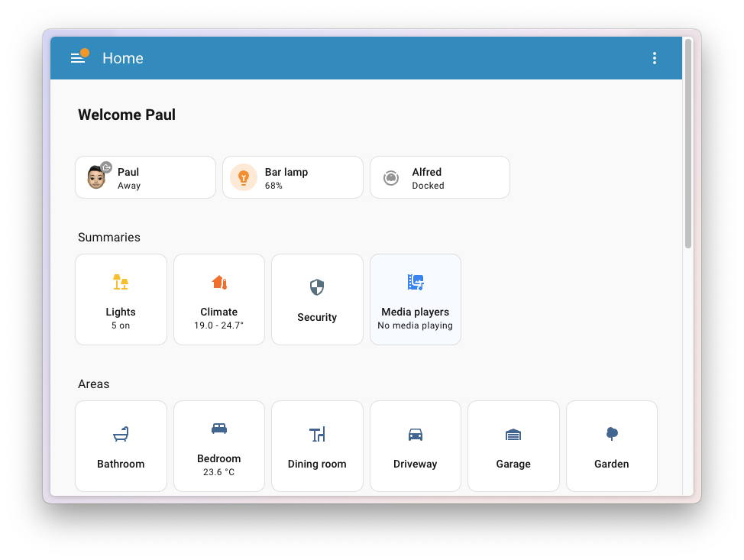The image size is (744, 560).
Task: Select the Garden tree icon
Action: point(611,434)
